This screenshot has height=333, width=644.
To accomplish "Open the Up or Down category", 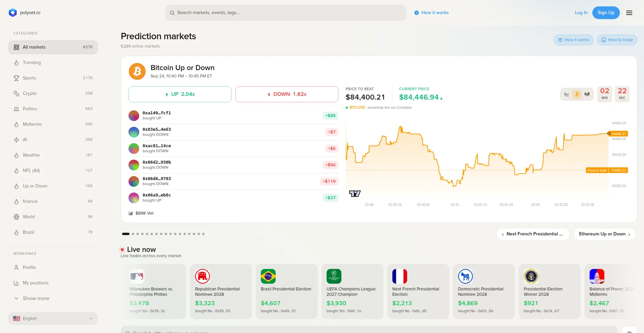I will point(53,186).
